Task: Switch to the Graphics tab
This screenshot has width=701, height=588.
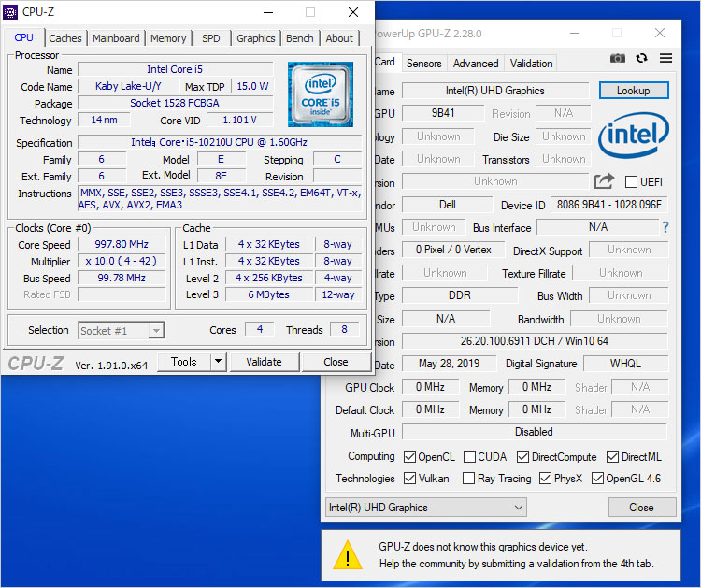Action: tap(256, 38)
